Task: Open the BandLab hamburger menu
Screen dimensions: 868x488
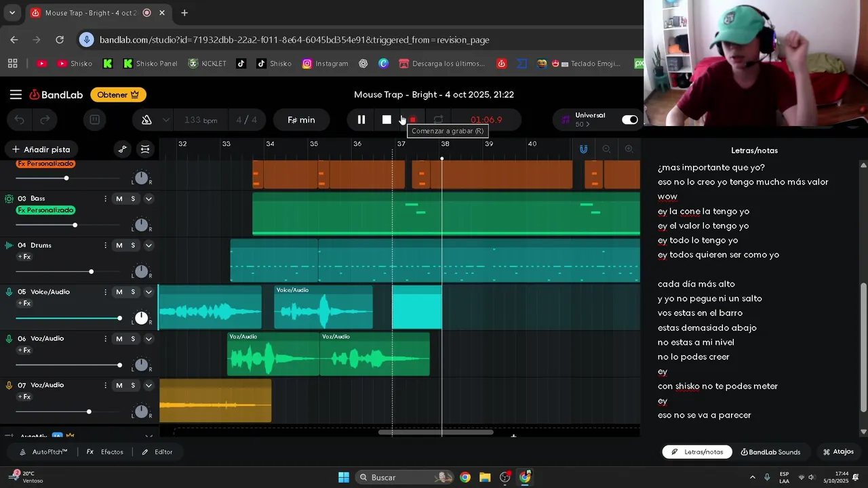Action: coord(16,95)
